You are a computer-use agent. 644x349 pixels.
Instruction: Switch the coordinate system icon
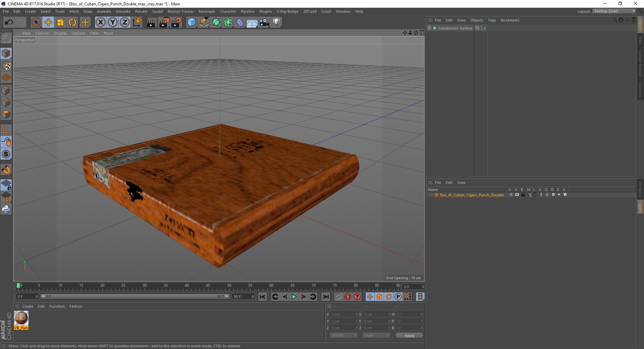pos(137,22)
